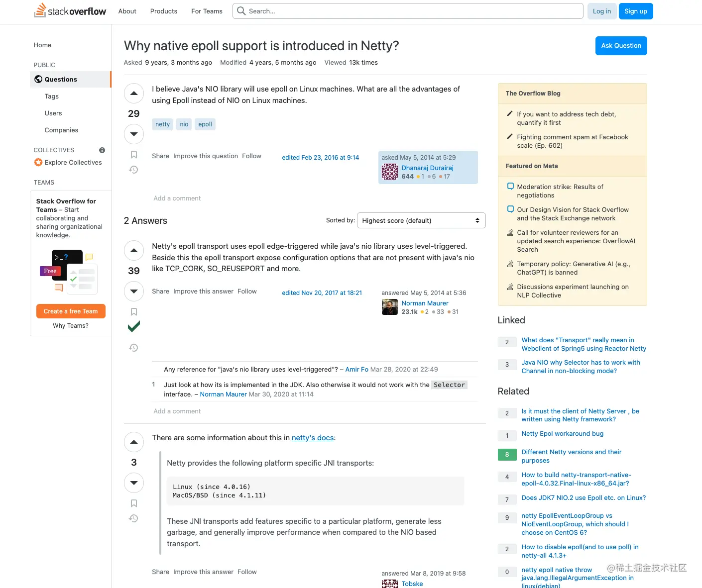This screenshot has height=588, width=702.
Task: Click the Explore Collectives star icon
Action: click(38, 162)
